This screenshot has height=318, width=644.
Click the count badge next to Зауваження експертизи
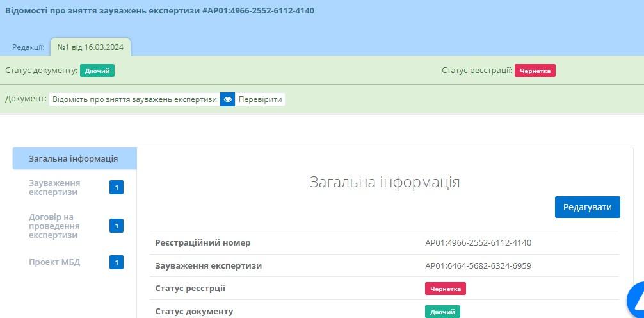pos(116,187)
